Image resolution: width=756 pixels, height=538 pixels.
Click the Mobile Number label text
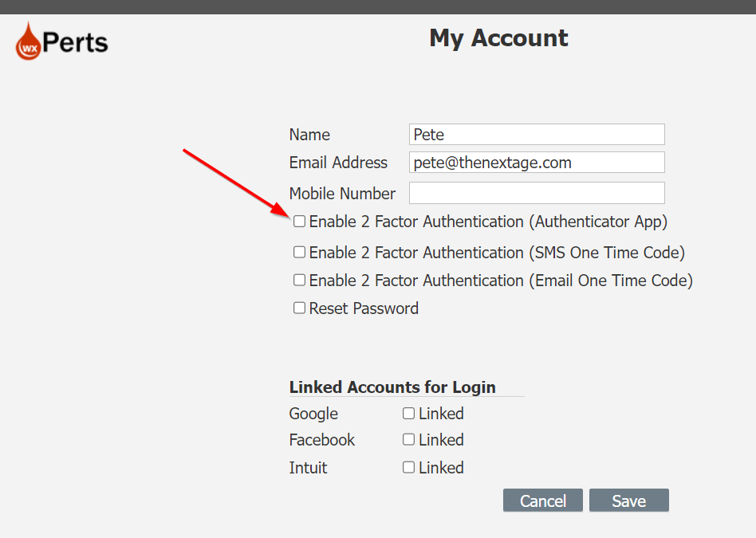(x=342, y=194)
